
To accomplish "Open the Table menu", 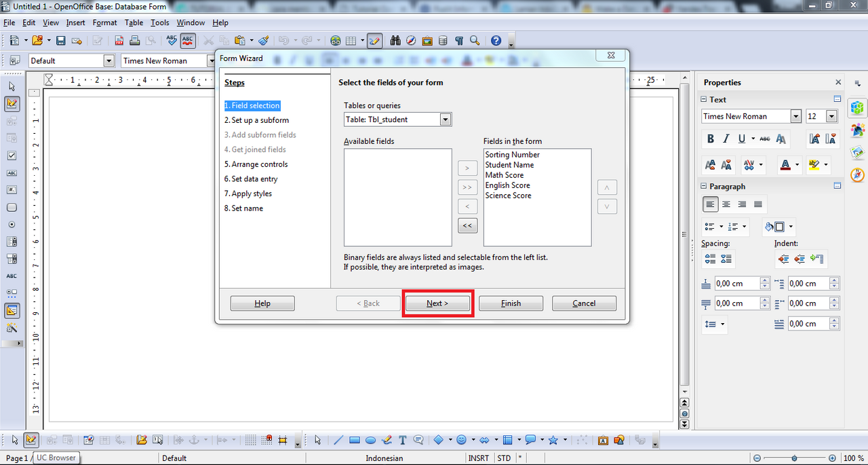I will (x=134, y=22).
